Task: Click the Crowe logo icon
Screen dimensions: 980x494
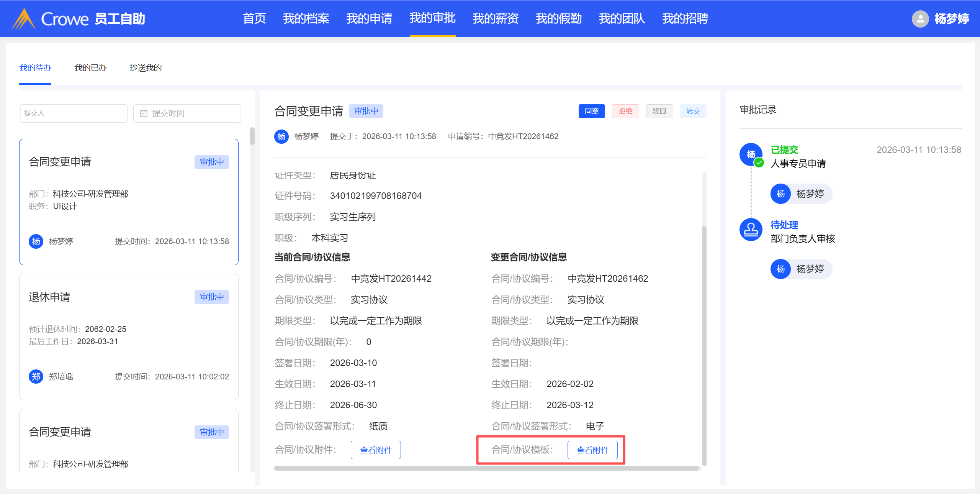Action: coord(24,19)
